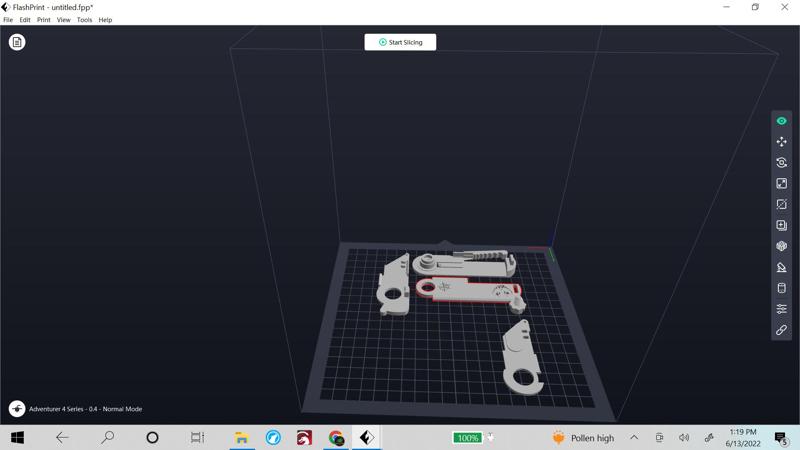Open the notification center icon
Image resolution: width=800 pixels, height=450 pixels.
point(781,438)
